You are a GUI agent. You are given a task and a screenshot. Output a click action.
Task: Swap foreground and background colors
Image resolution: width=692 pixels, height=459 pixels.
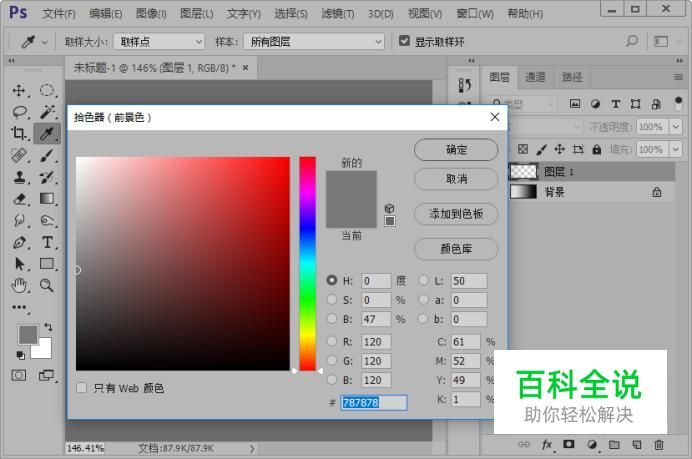pyautogui.click(x=48, y=327)
